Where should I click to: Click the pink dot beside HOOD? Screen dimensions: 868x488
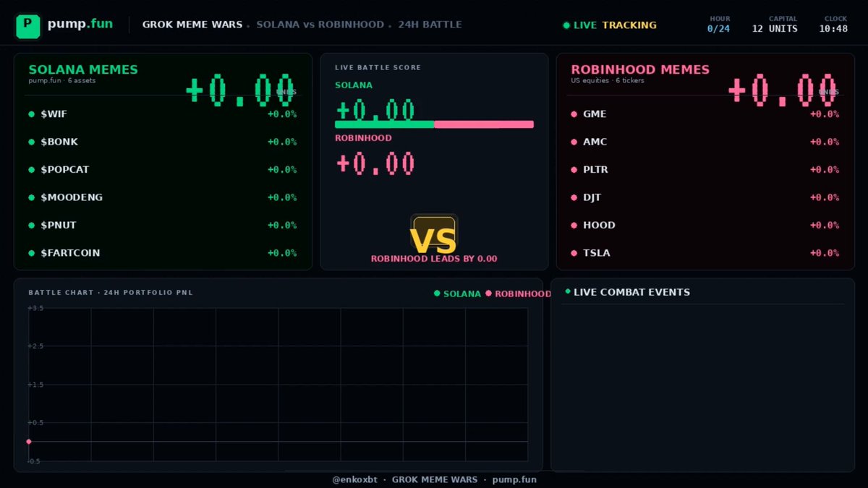tap(574, 226)
